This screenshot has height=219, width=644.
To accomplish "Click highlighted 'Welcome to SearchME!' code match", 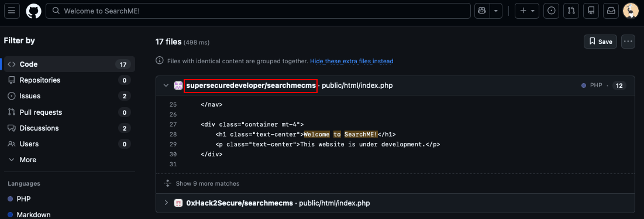I will click(x=340, y=134).
